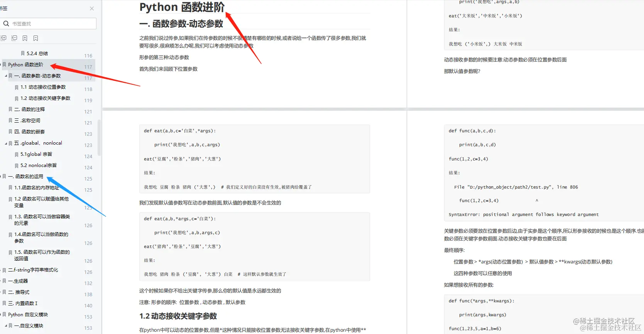This screenshot has width=644, height=334.
Task: Click the document title Python 函数进阶
Action: click(x=182, y=7)
